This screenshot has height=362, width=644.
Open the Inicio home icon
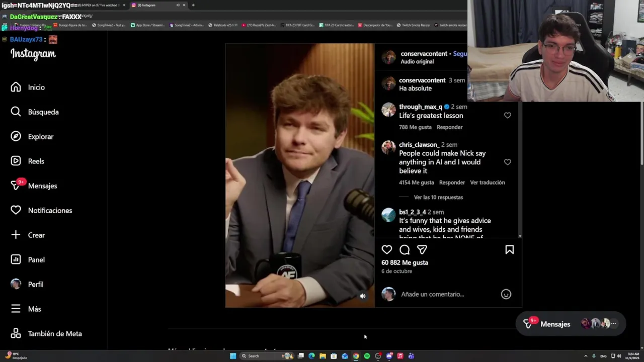coord(16,87)
